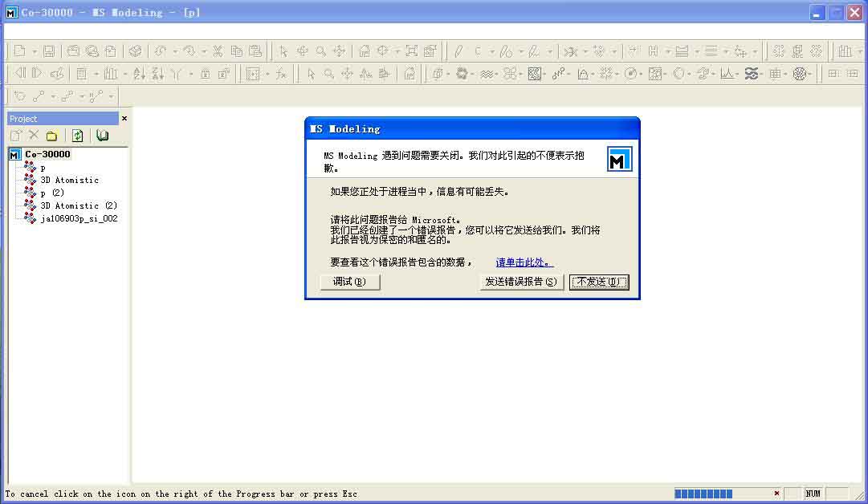Open dropdown next to carbon 'C' element icon

[x=491, y=51]
